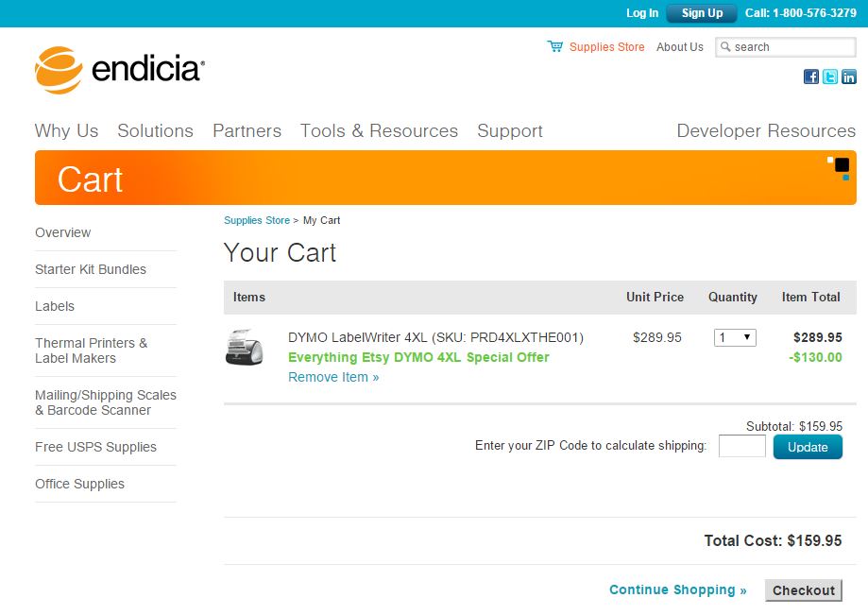
Task: Focus the search input field
Action: (x=786, y=47)
